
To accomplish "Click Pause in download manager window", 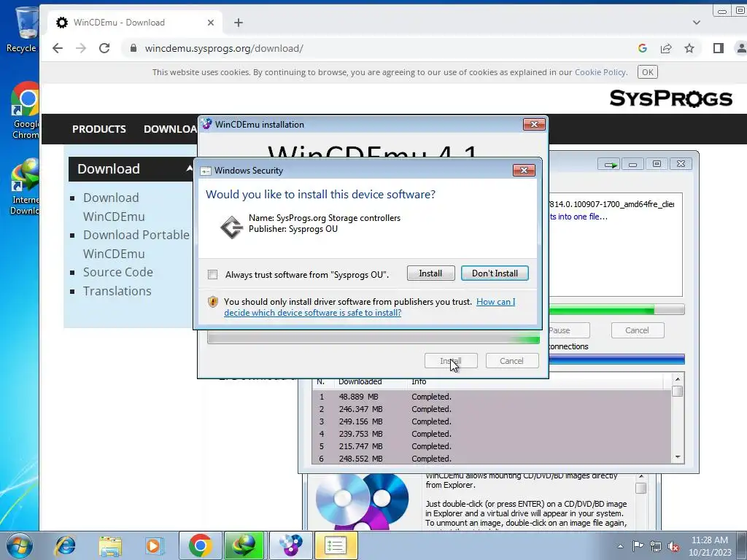I will click(x=569, y=330).
